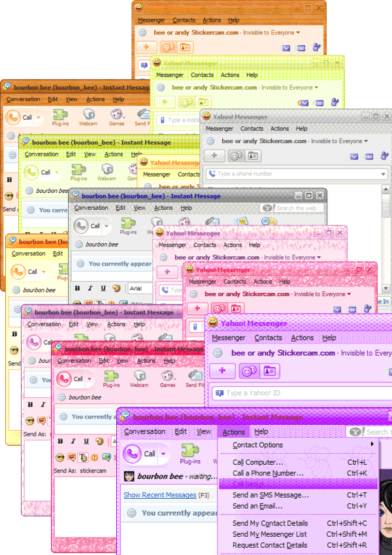Screen dimensions: 392x555
Task: Open the address book icon in the gray Messenger window
Action: (253, 156)
